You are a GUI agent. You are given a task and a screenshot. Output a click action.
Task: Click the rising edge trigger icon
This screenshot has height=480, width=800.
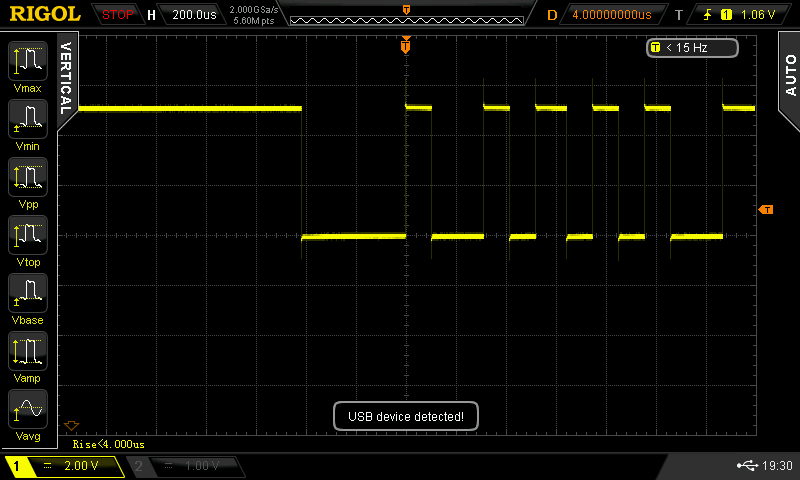(707, 15)
